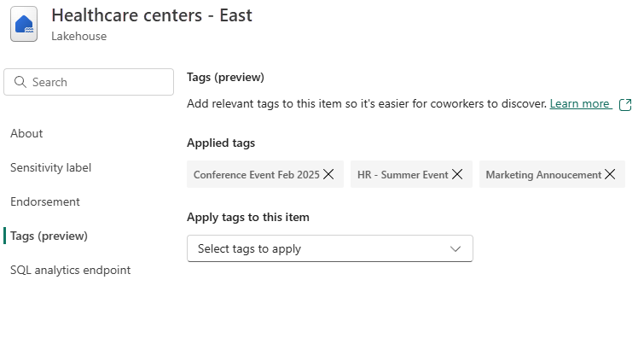Click the HR - Summer Event tag chip

click(402, 174)
